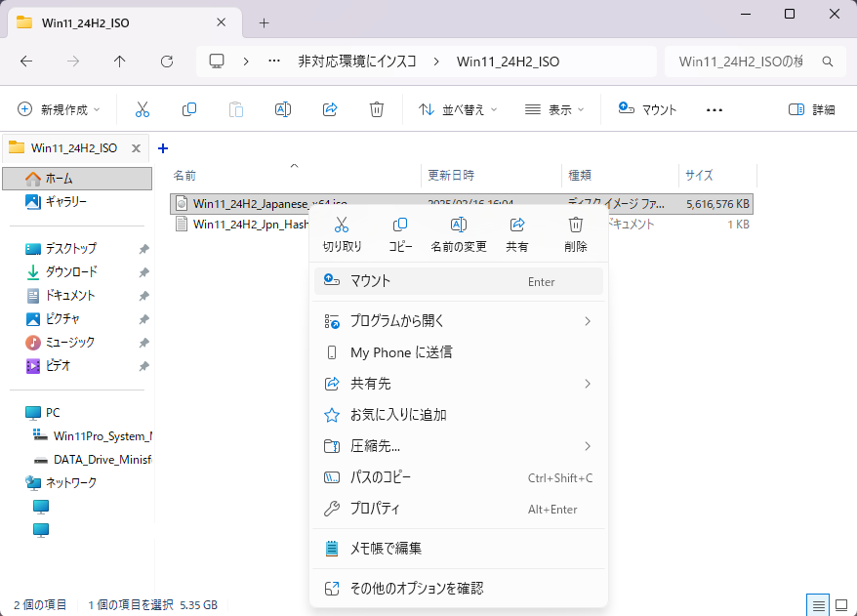
Task: Click the Back navigation arrow
Action: tap(26, 62)
